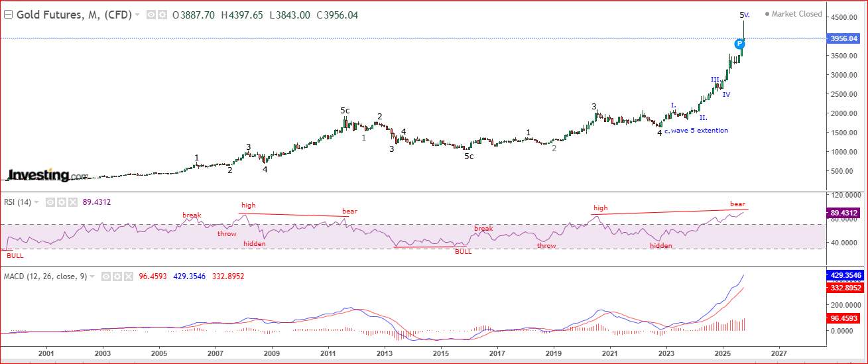The image size is (868, 364).
Task: Select the blue 'III' wave label
Action: (x=715, y=80)
